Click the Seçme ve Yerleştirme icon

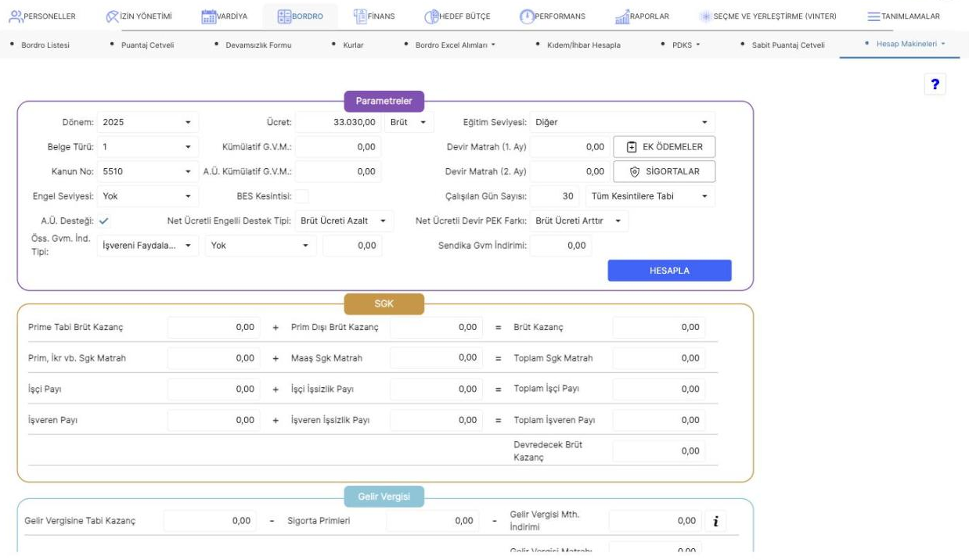(704, 16)
